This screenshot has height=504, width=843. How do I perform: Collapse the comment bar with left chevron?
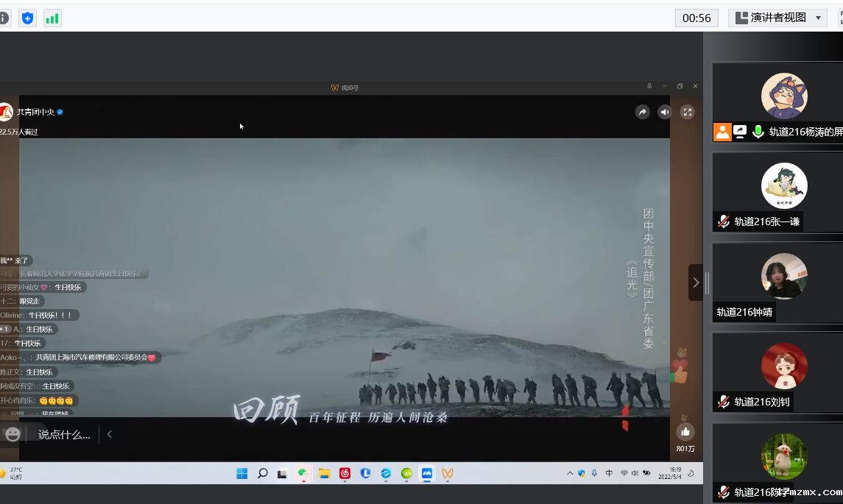pos(109,434)
